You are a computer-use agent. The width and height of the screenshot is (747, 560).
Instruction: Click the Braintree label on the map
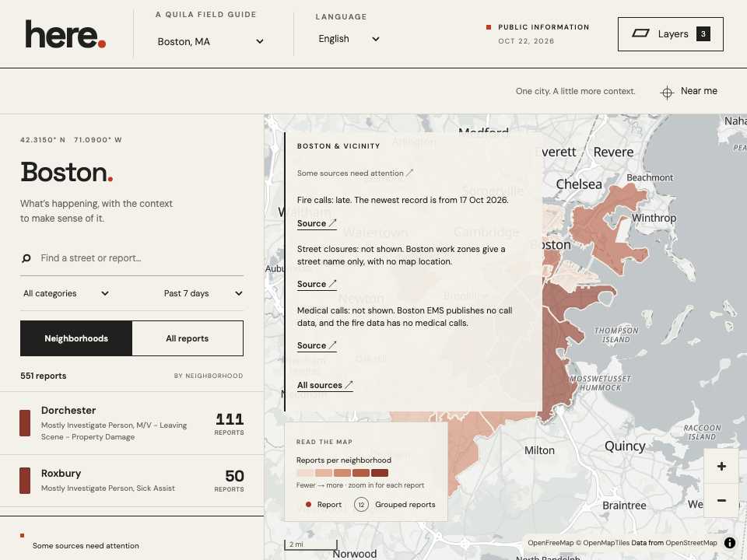624,506
